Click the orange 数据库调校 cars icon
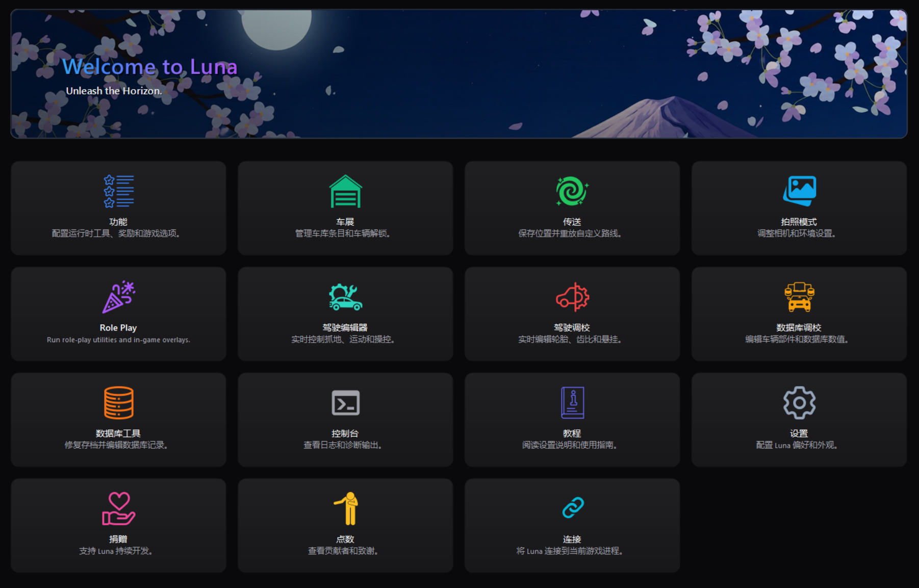Viewport: 919px width, 588px height. click(x=799, y=297)
